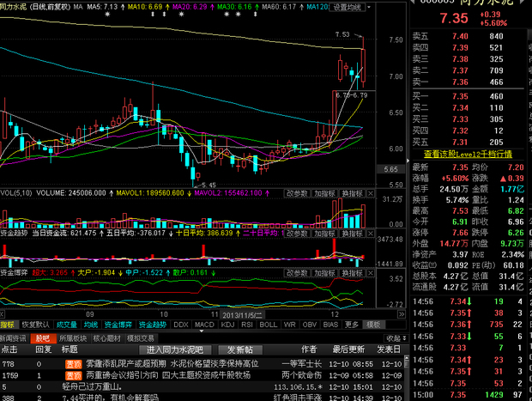
Task: Click the chart timeline scroll-right double arrow
Action: click(402, 314)
